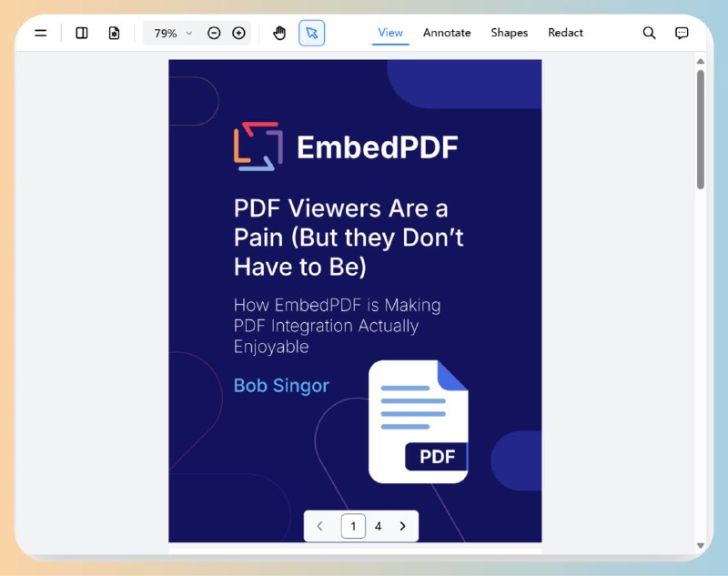Open page settings document icon

[x=115, y=33]
